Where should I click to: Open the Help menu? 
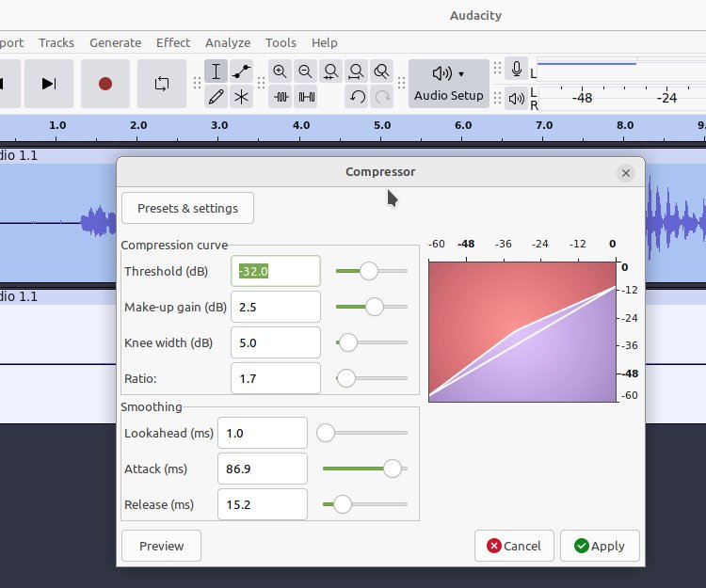pos(324,42)
